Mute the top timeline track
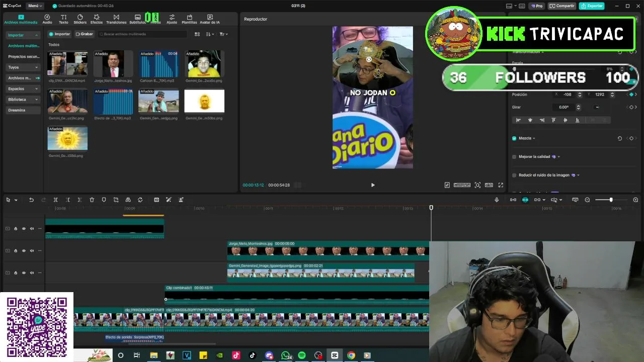This screenshot has width=644, height=362. (x=32, y=228)
